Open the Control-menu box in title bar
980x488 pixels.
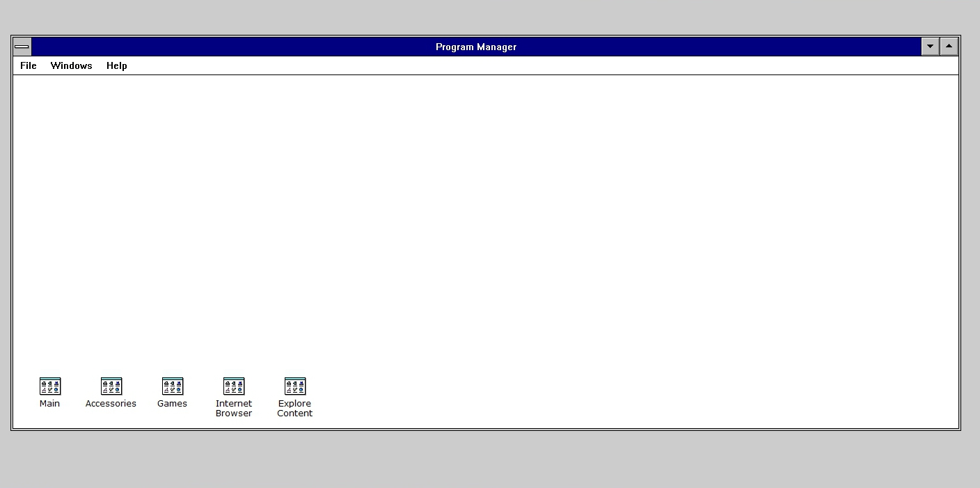coord(22,47)
